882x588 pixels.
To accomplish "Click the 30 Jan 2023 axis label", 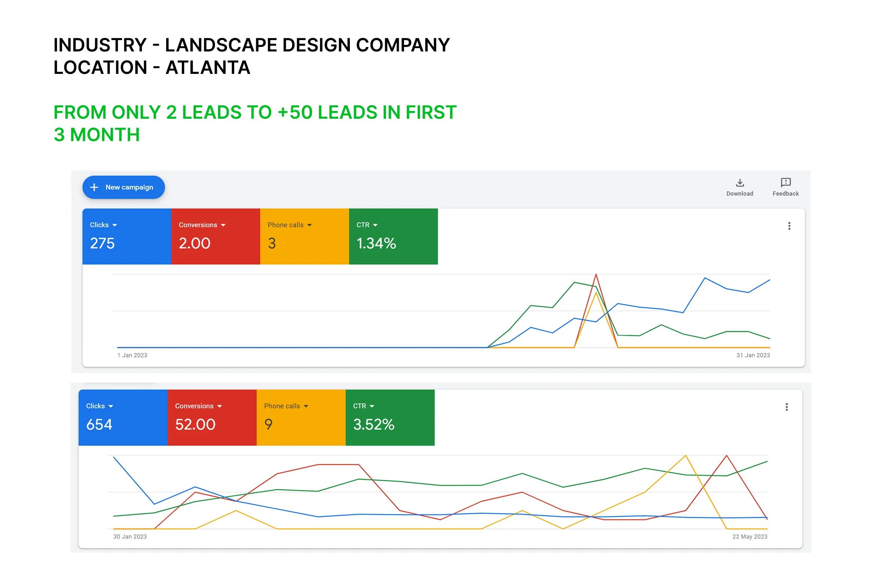I will [130, 537].
